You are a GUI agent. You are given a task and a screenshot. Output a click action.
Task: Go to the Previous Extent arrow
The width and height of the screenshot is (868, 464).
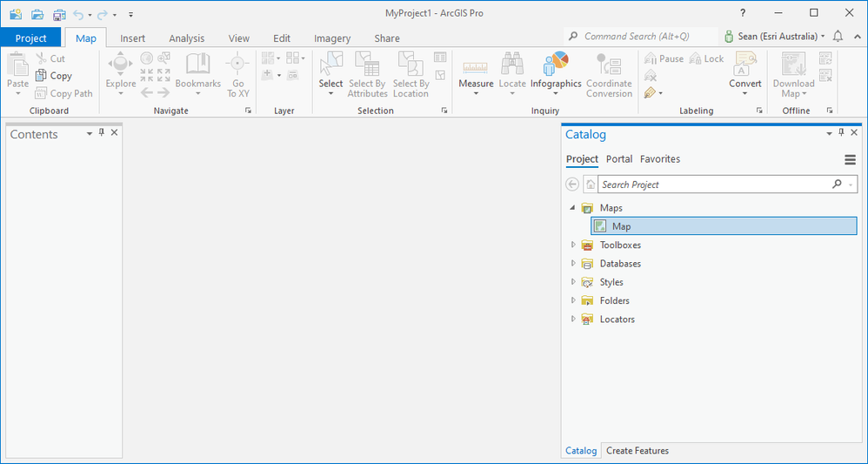click(x=146, y=92)
